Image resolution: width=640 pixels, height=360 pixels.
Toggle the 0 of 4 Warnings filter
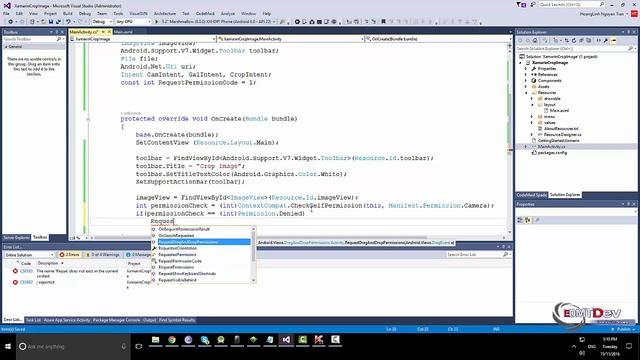coord(103,255)
